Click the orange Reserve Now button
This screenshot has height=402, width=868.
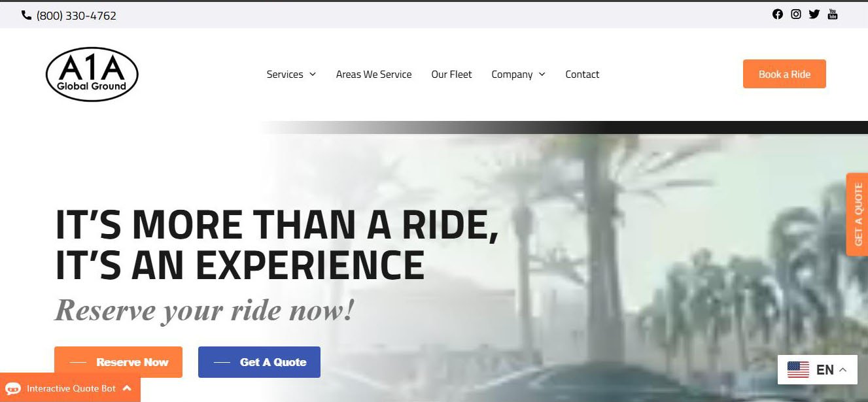click(118, 362)
